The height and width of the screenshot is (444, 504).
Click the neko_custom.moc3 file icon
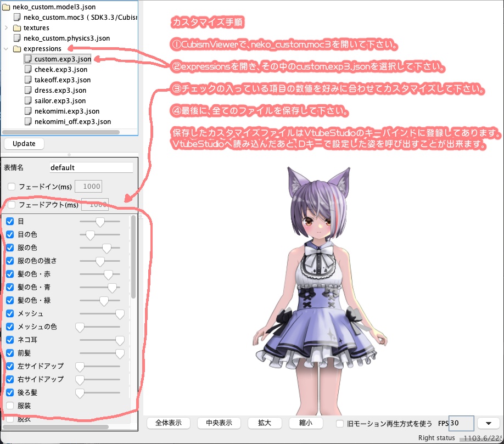coord(17,18)
